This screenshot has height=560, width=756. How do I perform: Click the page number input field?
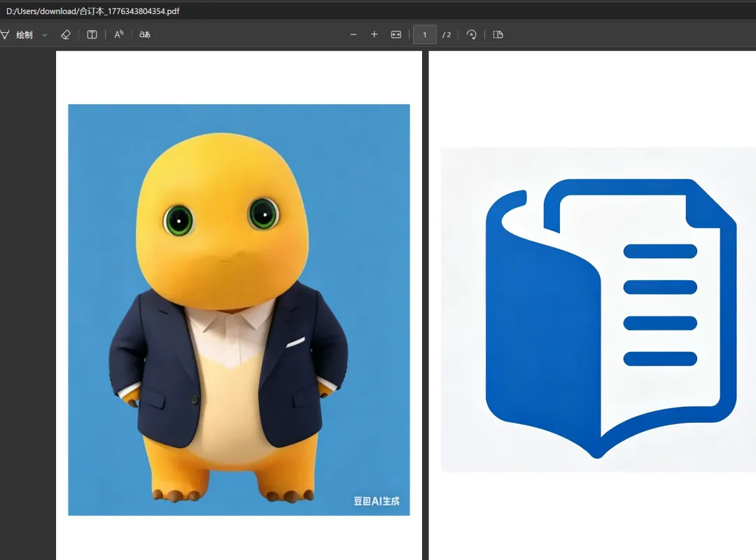[x=425, y=35]
